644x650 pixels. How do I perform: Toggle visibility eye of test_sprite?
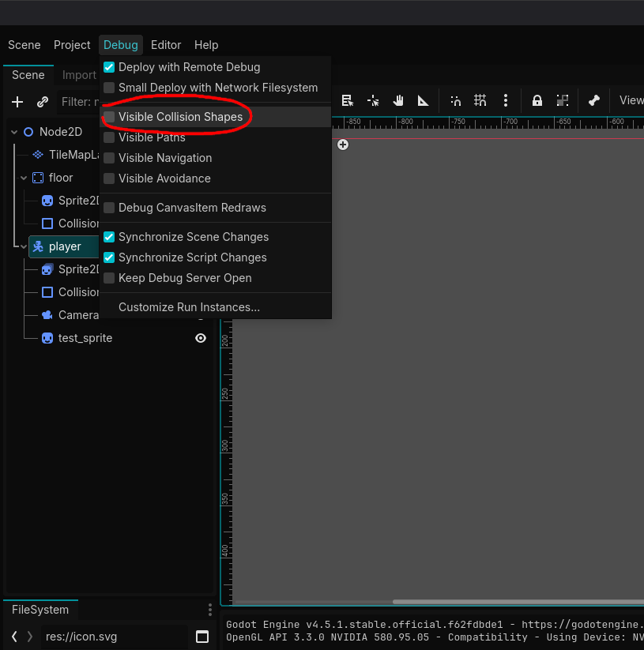pos(201,338)
